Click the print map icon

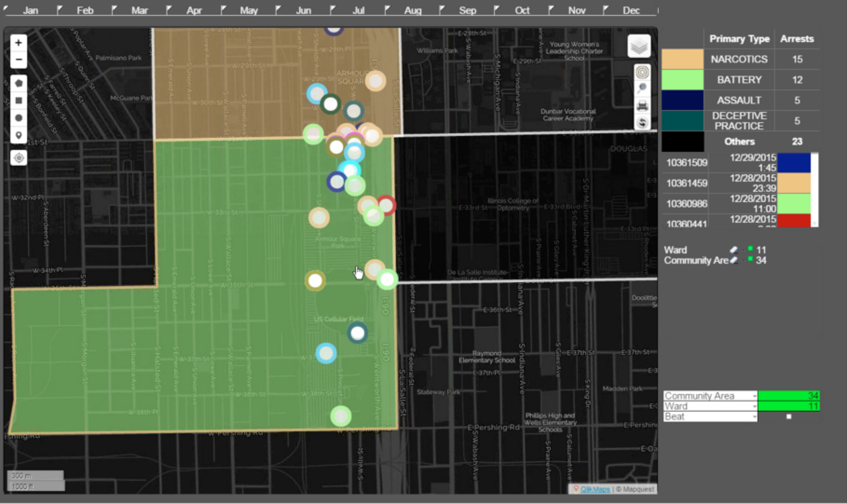coord(642,106)
